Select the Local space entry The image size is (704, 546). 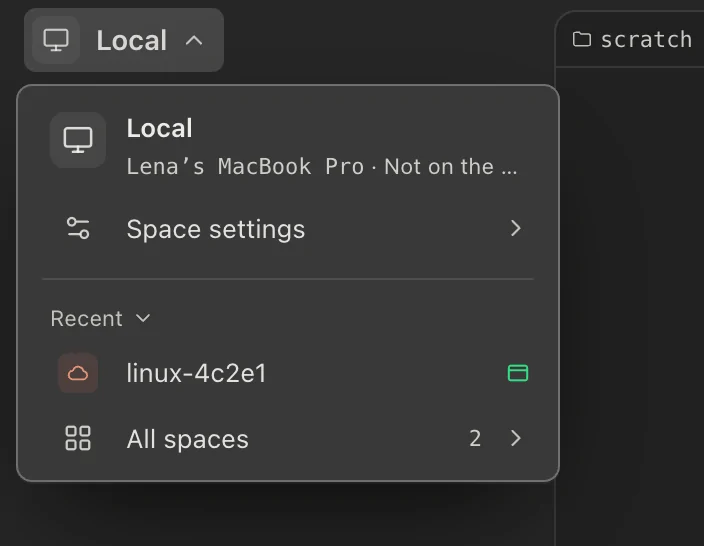click(287, 146)
